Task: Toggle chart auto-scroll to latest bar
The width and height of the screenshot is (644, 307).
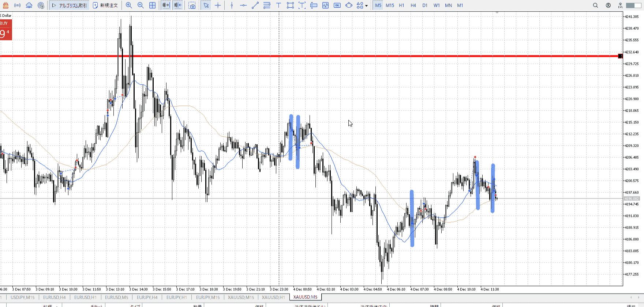Action: click(x=166, y=5)
